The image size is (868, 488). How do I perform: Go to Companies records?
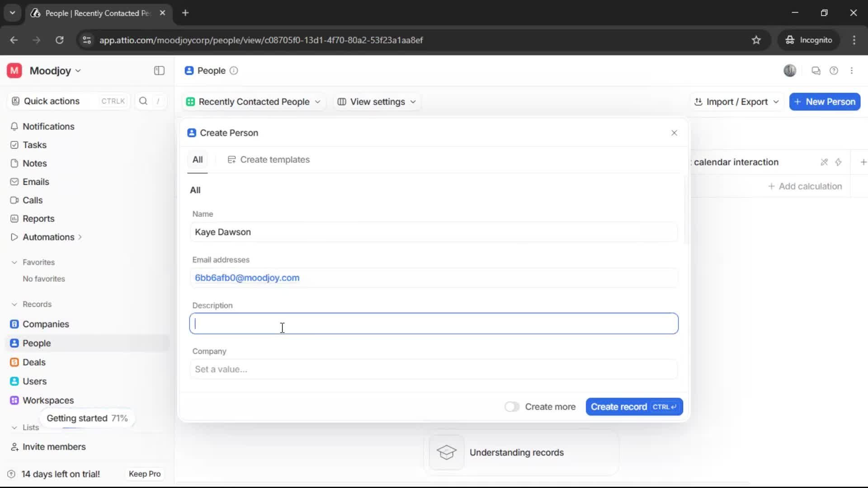click(44, 324)
